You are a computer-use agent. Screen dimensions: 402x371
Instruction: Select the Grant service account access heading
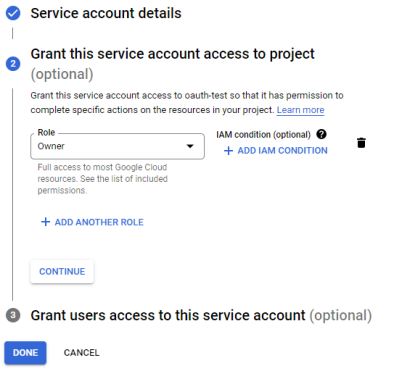(x=172, y=64)
